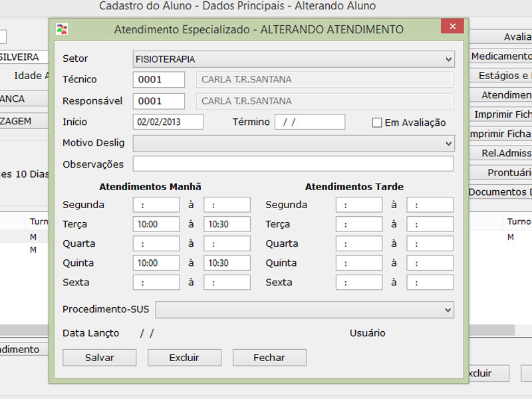The width and height of the screenshot is (532, 399).
Task: Open the Prontuário button in background
Action: pos(507,172)
